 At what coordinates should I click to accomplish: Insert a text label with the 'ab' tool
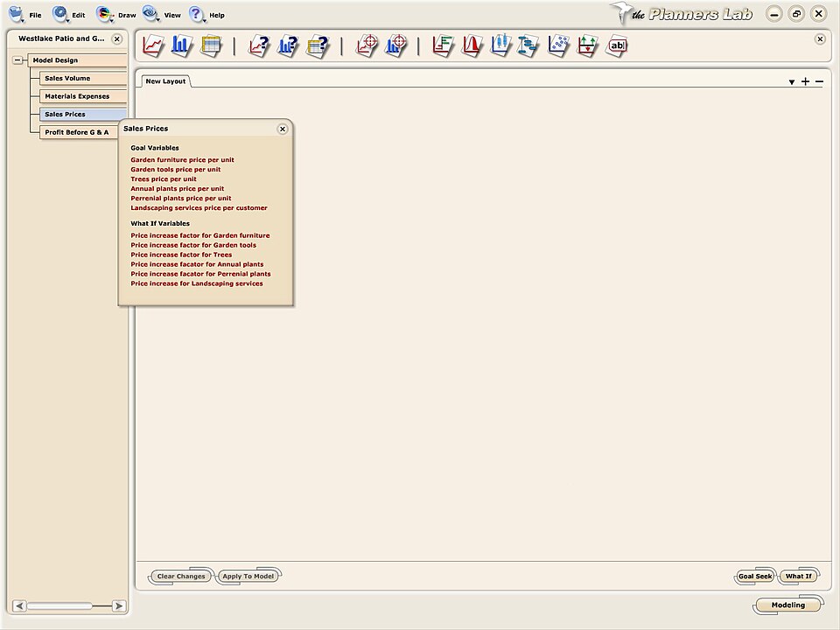[x=617, y=45]
